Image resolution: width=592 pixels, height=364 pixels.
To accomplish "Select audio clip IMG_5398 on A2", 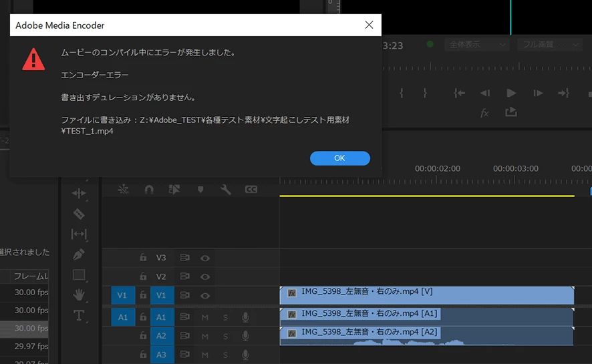I will tap(427, 336).
